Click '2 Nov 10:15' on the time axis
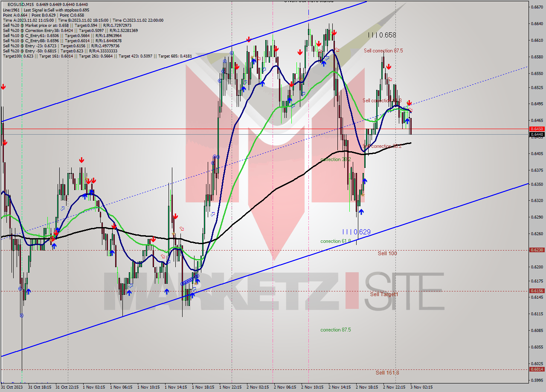The width and height of the screenshot is (546, 392). click(x=313, y=387)
